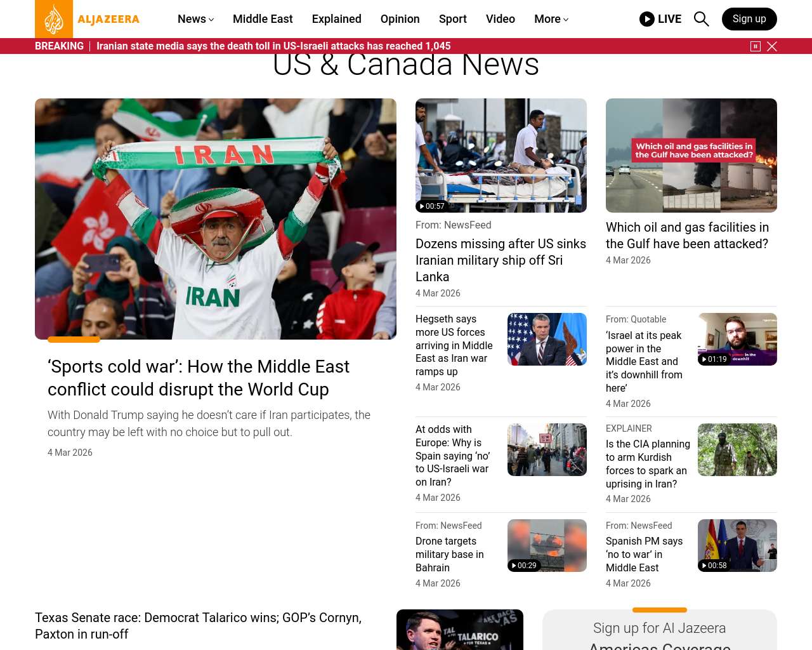Click the 'From: Quotable' label
This screenshot has height=650, width=812.
[x=636, y=319]
